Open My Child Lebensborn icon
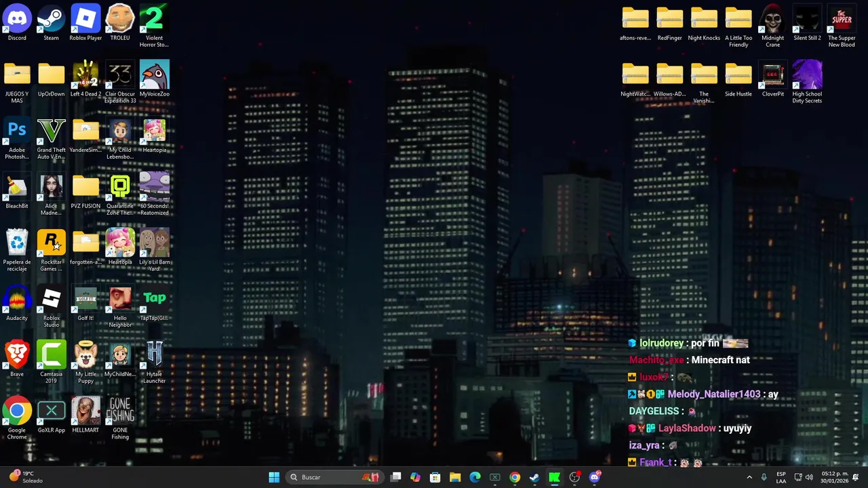 pos(120,139)
